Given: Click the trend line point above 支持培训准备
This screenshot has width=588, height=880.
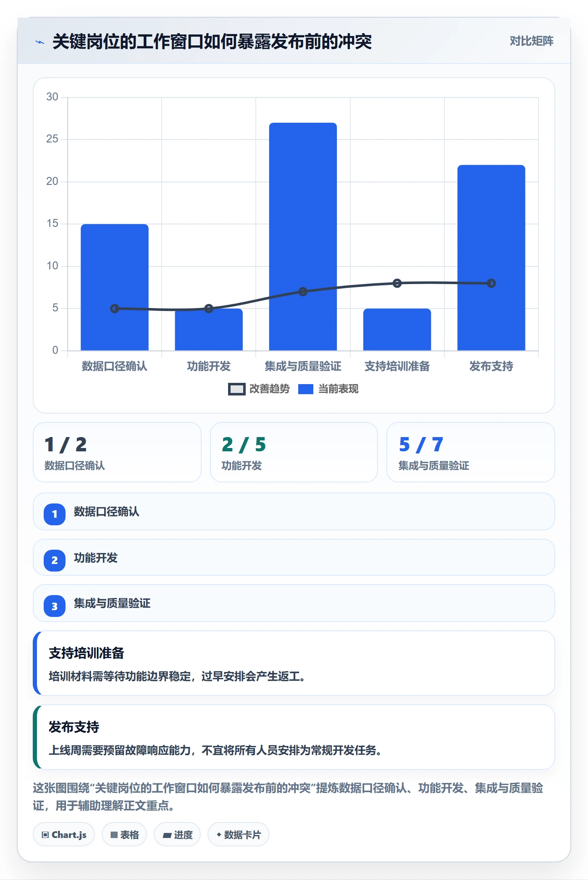Looking at the screenshot, I should click(397, 283).
